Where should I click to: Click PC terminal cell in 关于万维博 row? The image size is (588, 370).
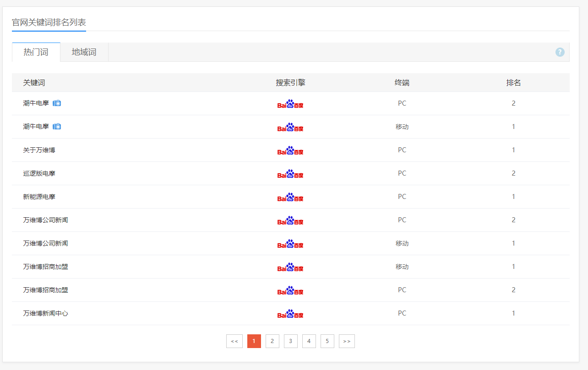point(402,150)
